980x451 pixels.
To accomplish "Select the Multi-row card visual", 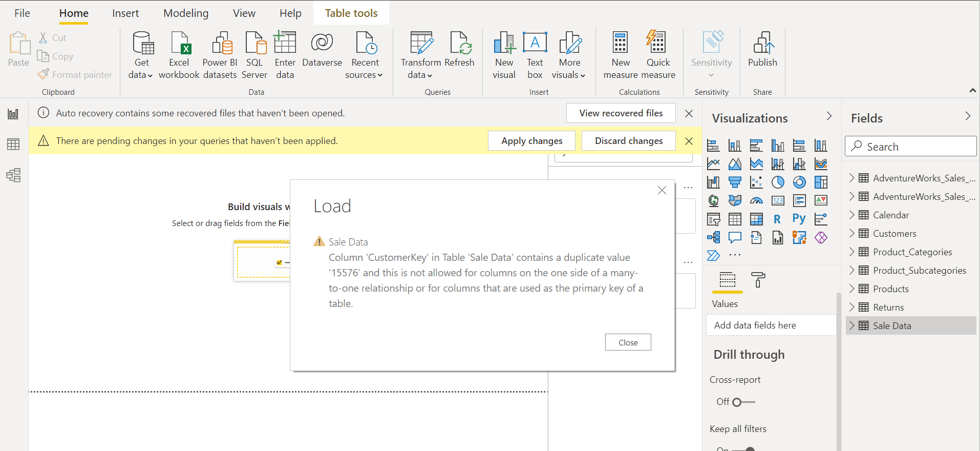I will pos(799,201).
